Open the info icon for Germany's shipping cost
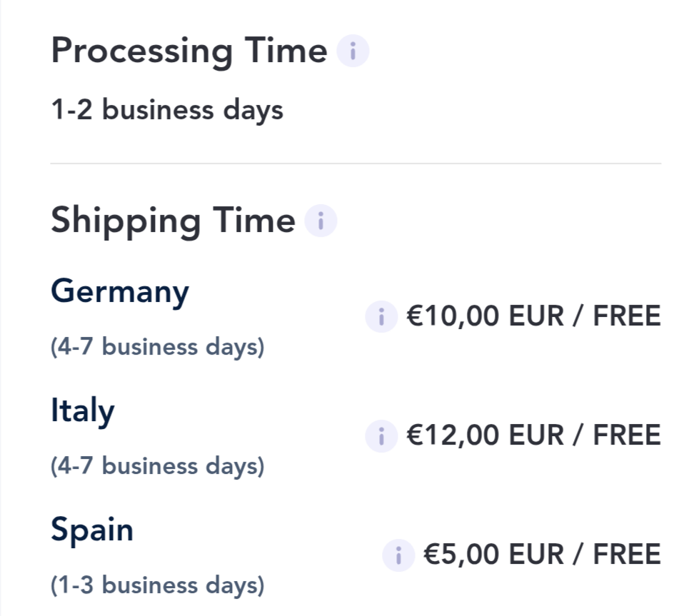This screenshot has height=616, width=679. 381,316
